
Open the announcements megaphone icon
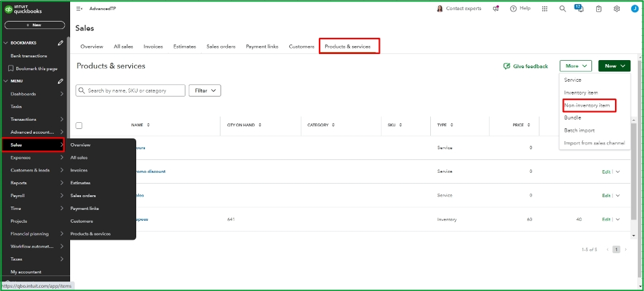coord(496,9)
